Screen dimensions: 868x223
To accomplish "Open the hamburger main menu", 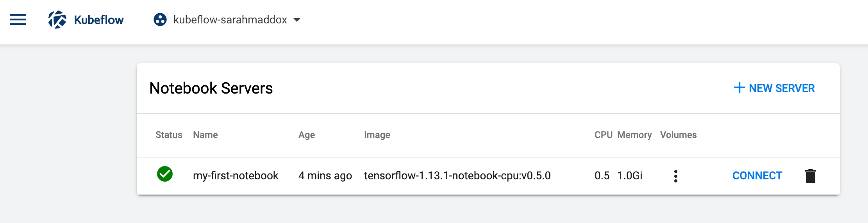I will point(18,19).
